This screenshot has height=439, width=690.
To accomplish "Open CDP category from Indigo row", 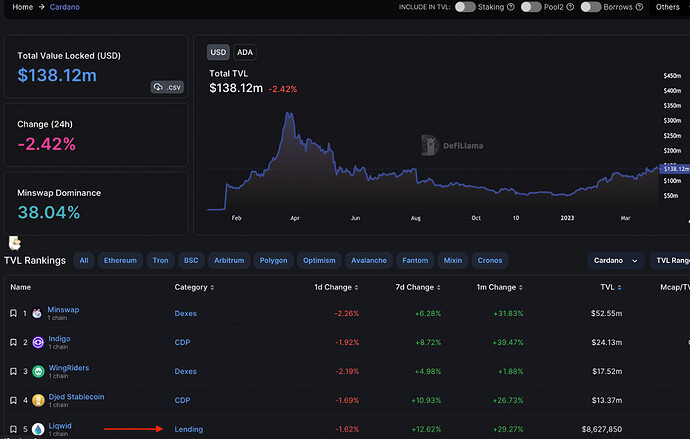I will [x=182, y=342].
